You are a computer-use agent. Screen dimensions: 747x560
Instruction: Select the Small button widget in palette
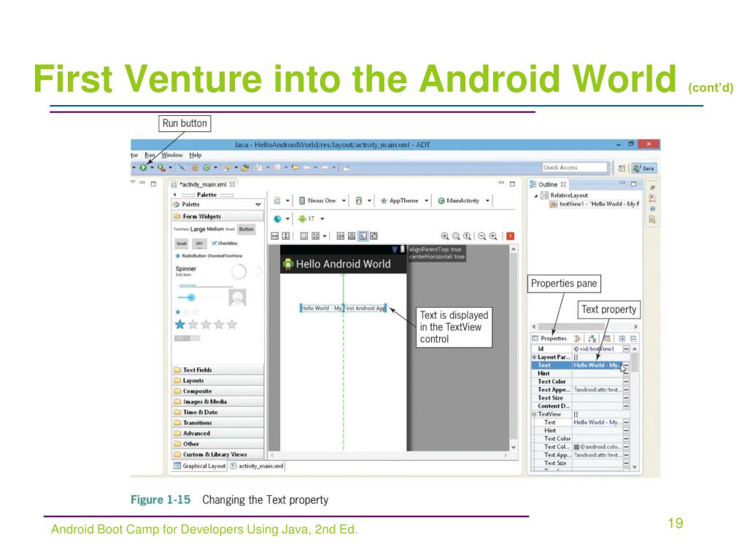pos(182,244)
